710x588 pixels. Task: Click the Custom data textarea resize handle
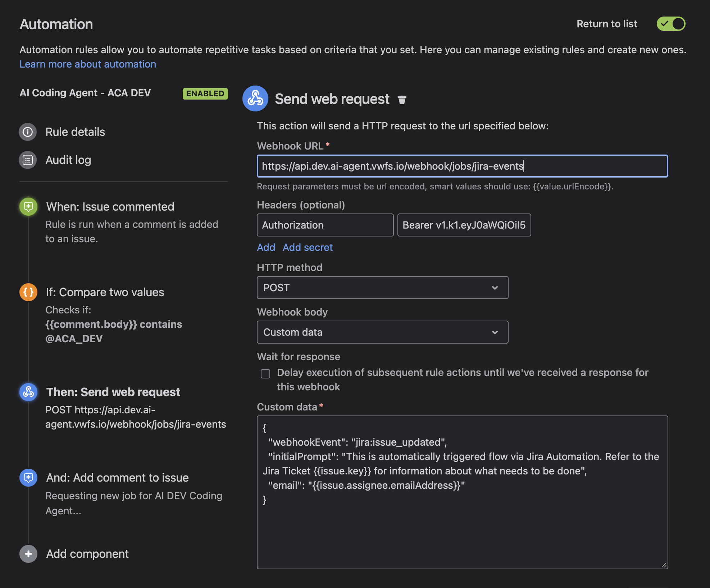(664, 565)
